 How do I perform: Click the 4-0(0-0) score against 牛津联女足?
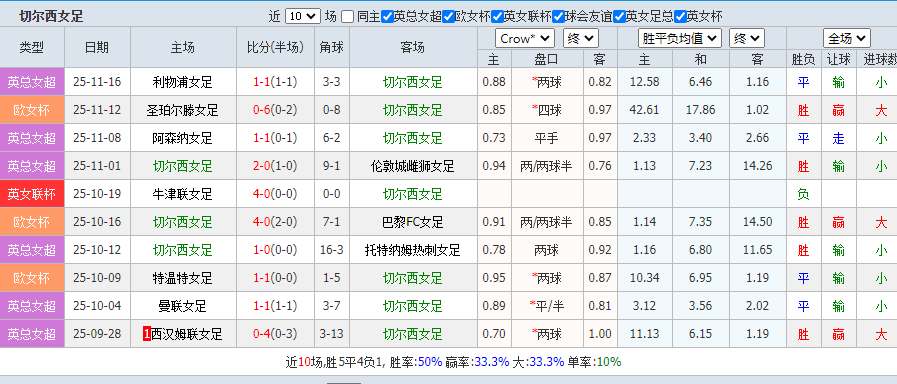coord(275,194)
